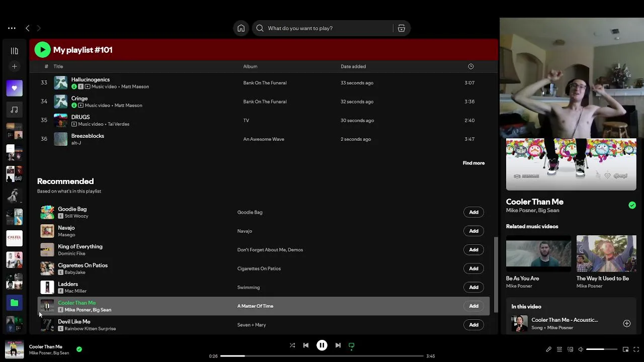
Task: Open the Browse icon in search bar
Action: 401,28
